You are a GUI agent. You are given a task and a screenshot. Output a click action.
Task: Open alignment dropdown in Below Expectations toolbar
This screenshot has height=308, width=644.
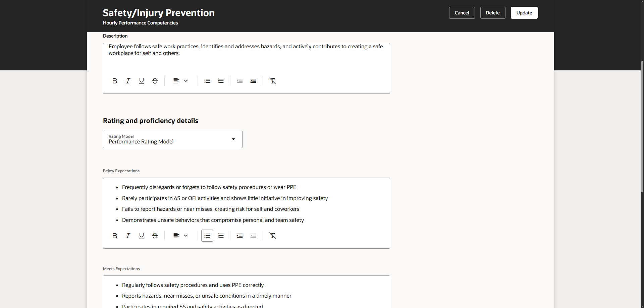tap(180, 236)
